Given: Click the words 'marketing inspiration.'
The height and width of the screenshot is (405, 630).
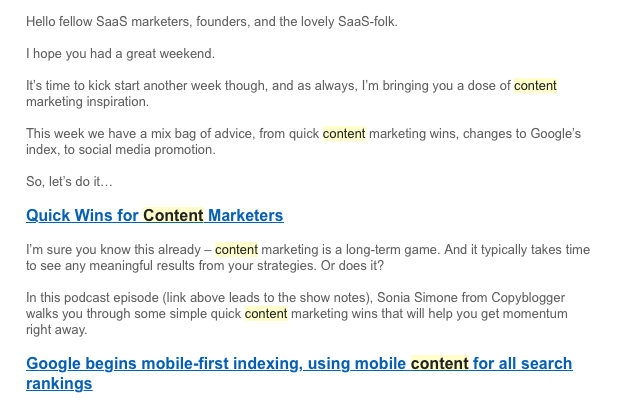Looking at the screenshot, I should click(x=87, y=102).
